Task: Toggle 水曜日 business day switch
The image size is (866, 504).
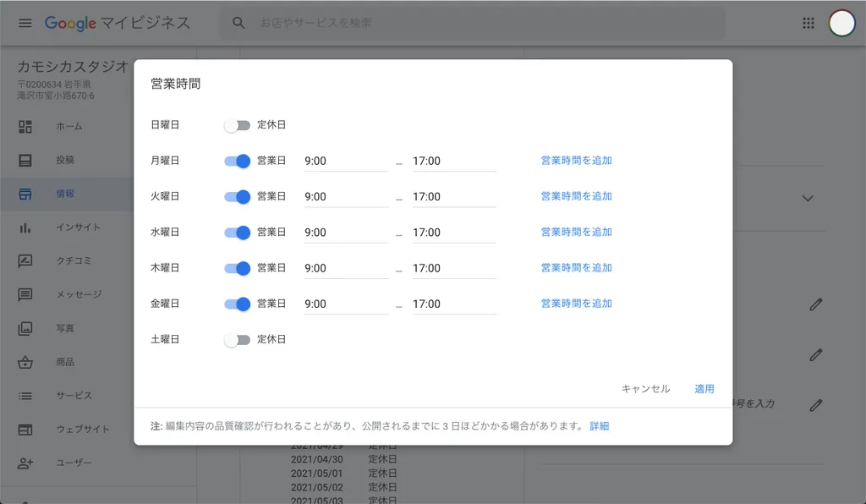Action: pyautogui.click(x=238, y=233)
